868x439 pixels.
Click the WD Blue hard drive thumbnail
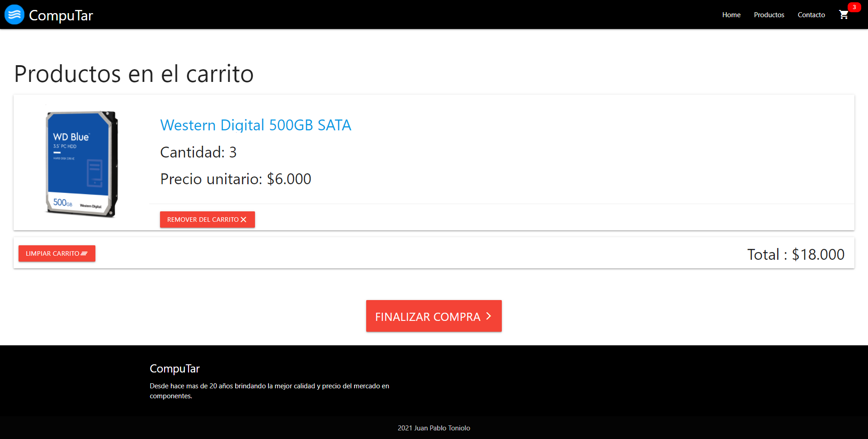[81, 163]
